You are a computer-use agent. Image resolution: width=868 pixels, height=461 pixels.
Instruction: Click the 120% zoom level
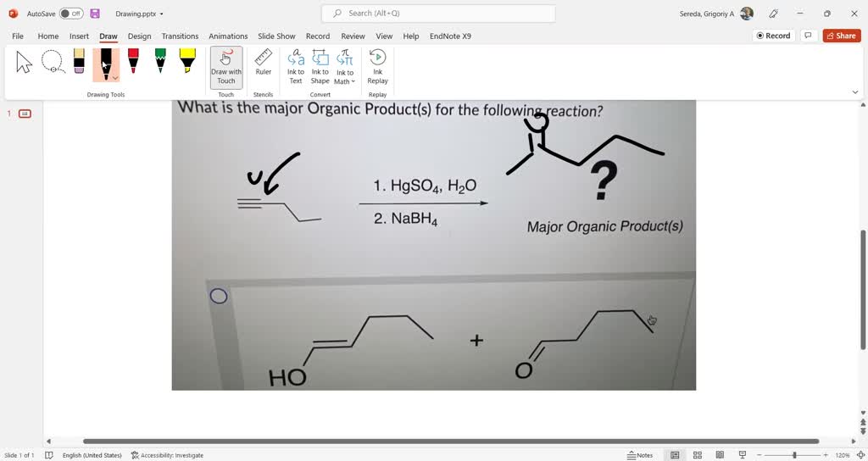[x=842, y=455]
